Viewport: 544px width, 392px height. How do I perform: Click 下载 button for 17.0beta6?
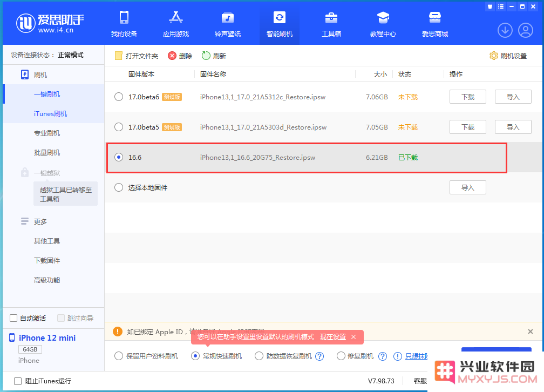(468, 97)
